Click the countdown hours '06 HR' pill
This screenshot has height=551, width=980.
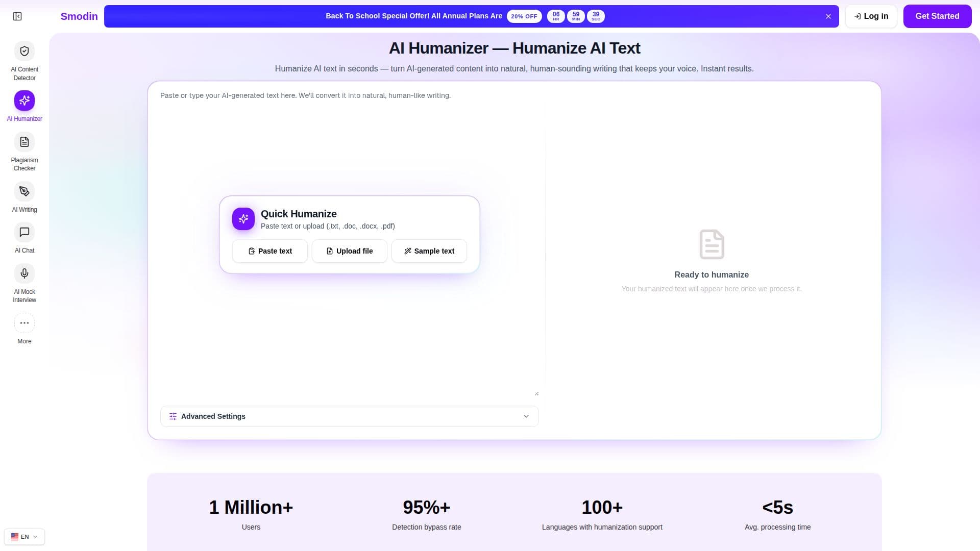tap(556, 16)
